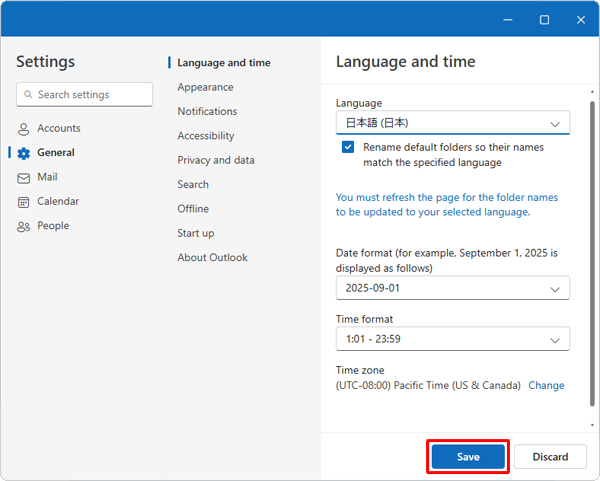Focus the Search settings field
The height and width of the screenshot is (481, 600).
point(84,94)
